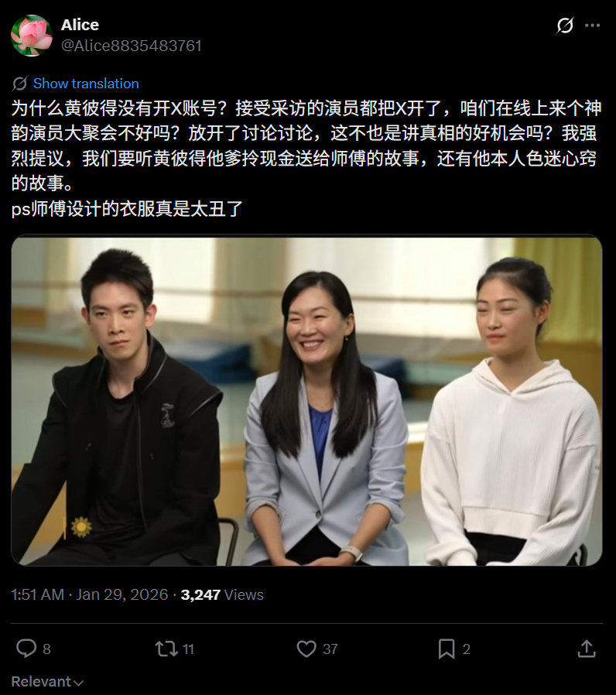Bookmark this post
Image resolution: width=616 pixels, height=695 pixels.
pyautogui.click(x=447, y=649)
